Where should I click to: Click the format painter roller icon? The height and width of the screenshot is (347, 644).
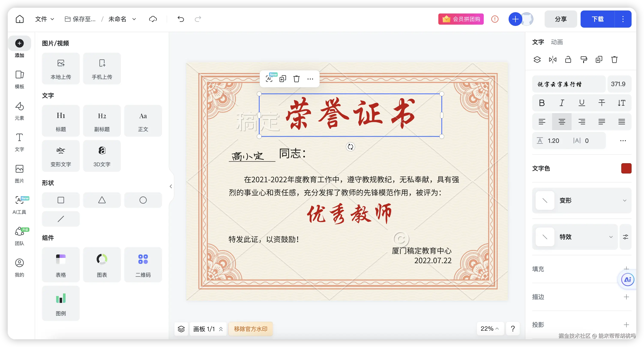[584, 60]
